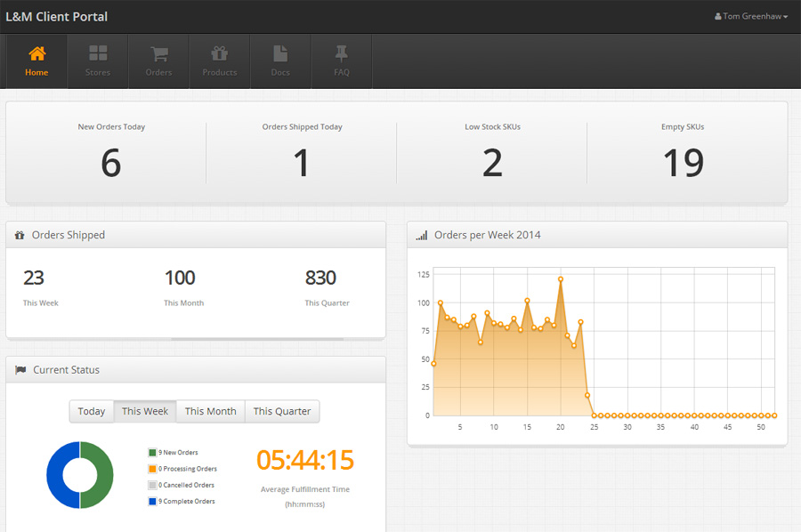Click the Current Status flag icon
Viewport: 801px width, 532px height.
tap(20, 370)
